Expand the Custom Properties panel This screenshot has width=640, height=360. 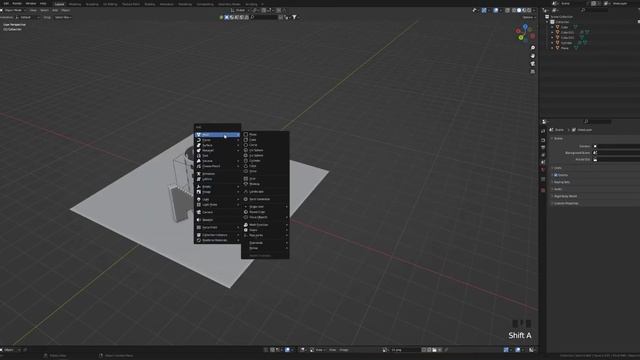pos(566,203)
